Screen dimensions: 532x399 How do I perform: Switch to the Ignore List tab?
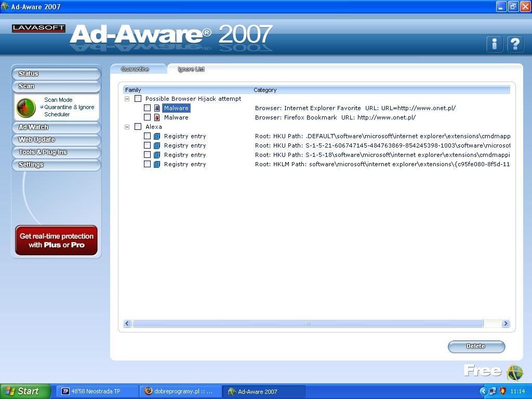tap(191, 69)
